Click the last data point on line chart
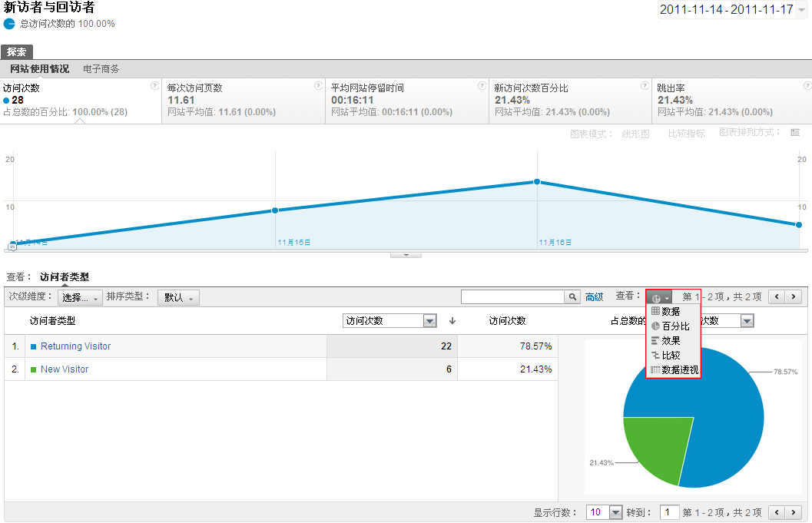This screenshot has width=812, height=523. point(799,225)
